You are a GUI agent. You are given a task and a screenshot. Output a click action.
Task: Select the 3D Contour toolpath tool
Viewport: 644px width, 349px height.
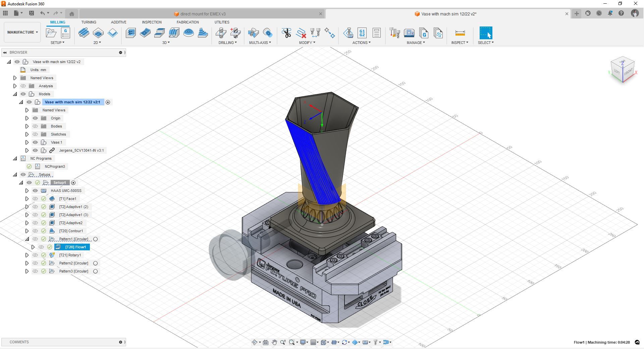[189, 33]
